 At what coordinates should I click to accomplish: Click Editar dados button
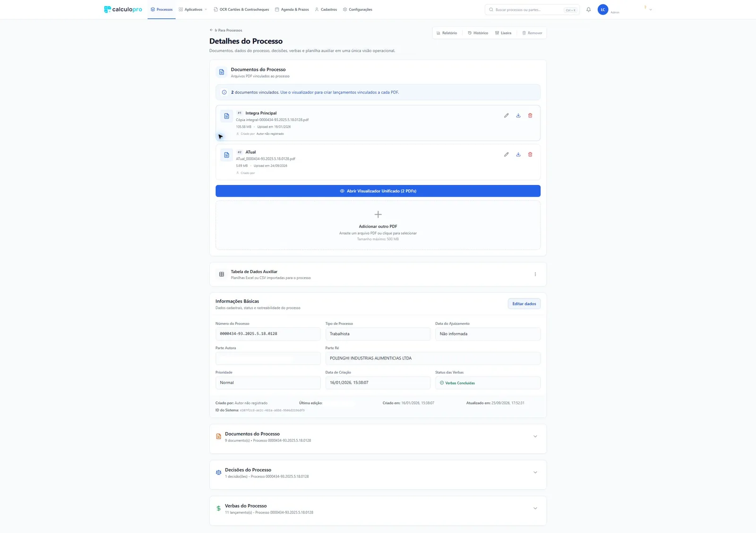524,304
